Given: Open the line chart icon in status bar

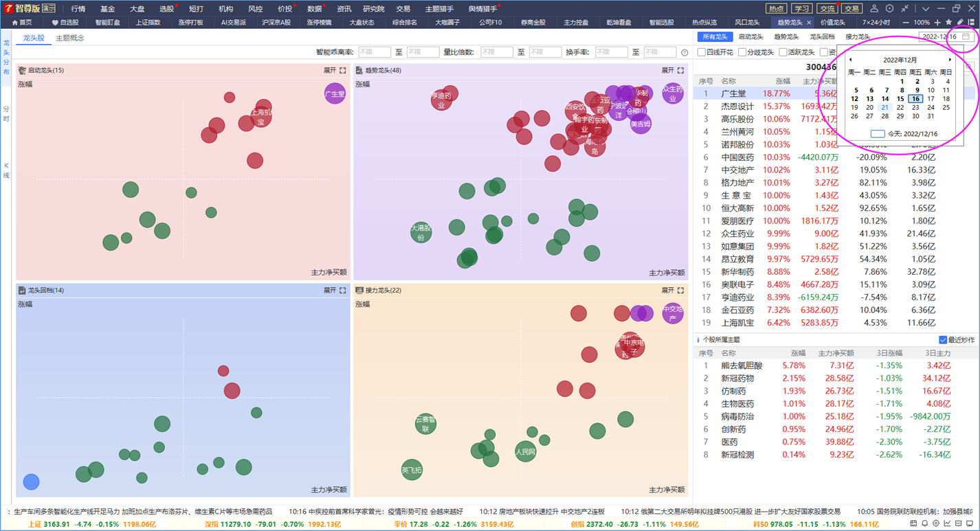Looking at the screenshot, I should [x=948, y=523].
